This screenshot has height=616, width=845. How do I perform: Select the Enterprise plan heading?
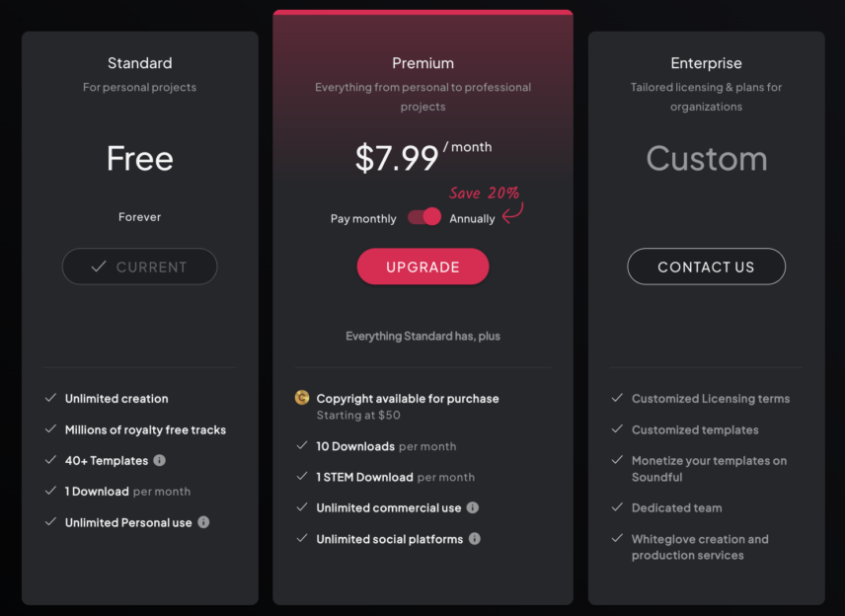click(706, 63)
